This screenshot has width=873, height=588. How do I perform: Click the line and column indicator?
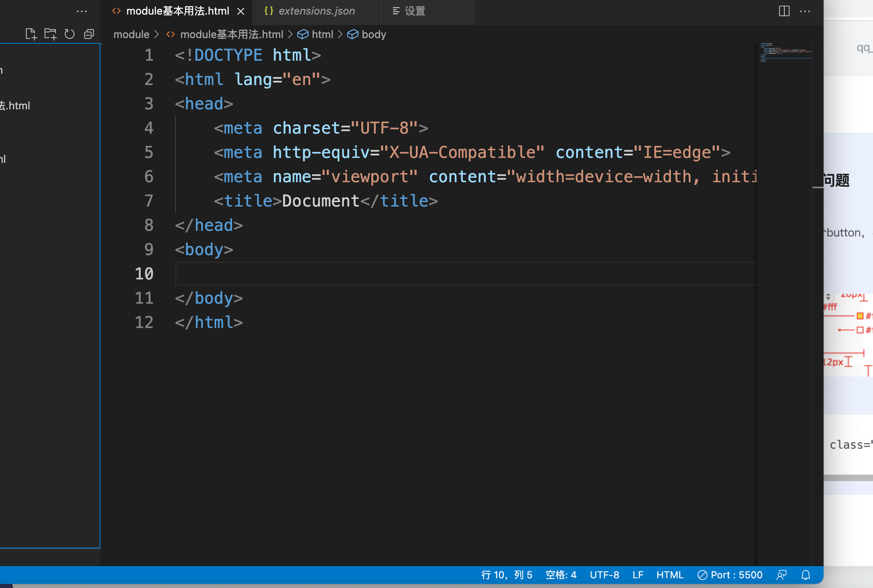coord(507,575)
